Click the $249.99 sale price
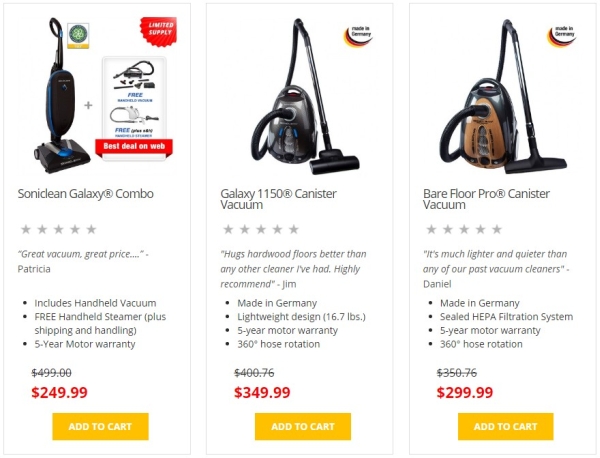Screen dimensions: 600x458 coord(59,392)
